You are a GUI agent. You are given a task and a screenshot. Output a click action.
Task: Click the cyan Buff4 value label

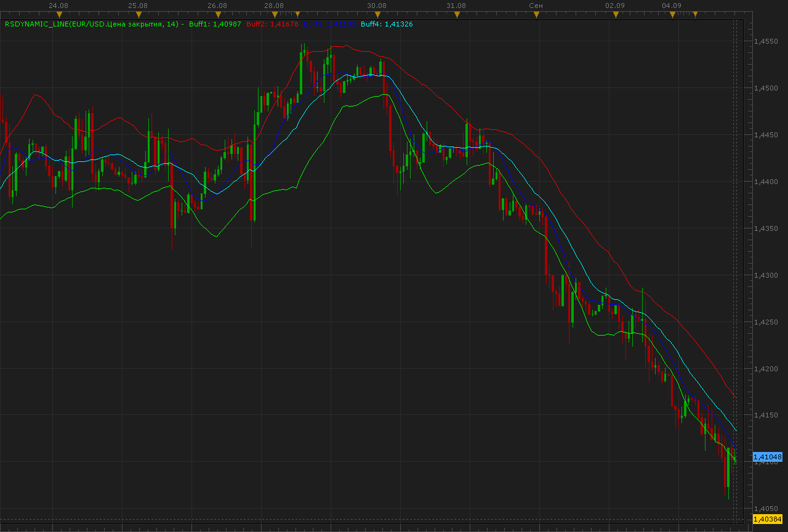click(387, 25)
